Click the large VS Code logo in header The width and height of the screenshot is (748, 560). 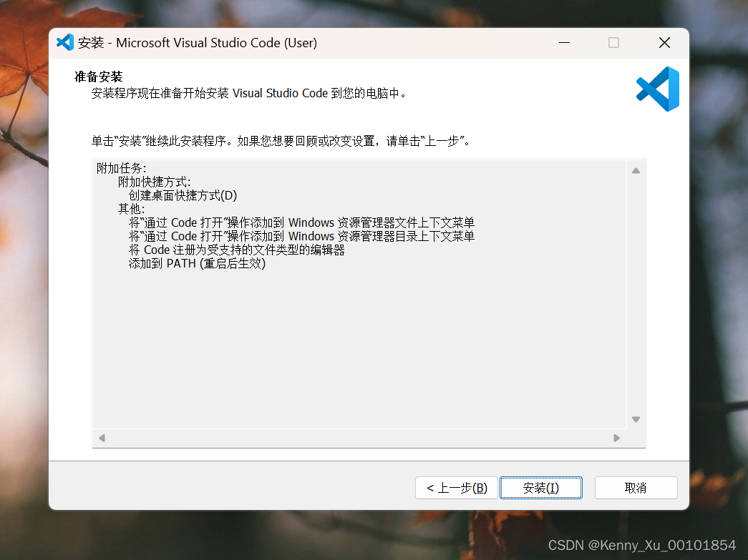coord(657,89)
